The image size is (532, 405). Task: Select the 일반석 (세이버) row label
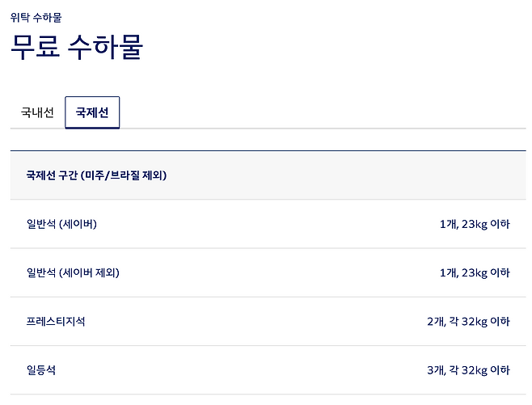[61, 224]
